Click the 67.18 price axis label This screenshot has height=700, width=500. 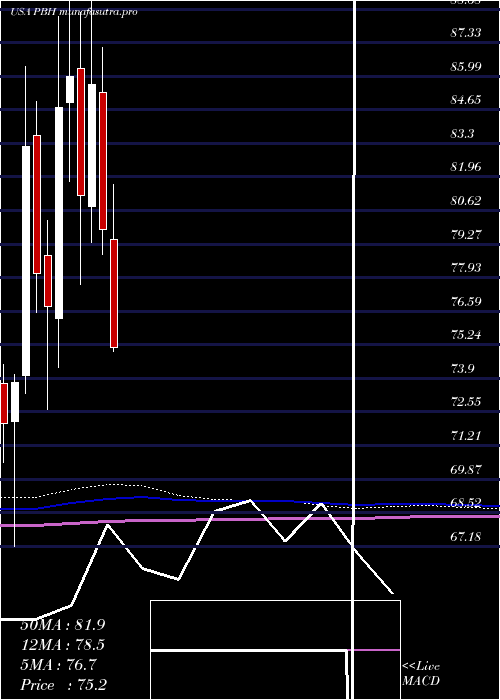466,536
